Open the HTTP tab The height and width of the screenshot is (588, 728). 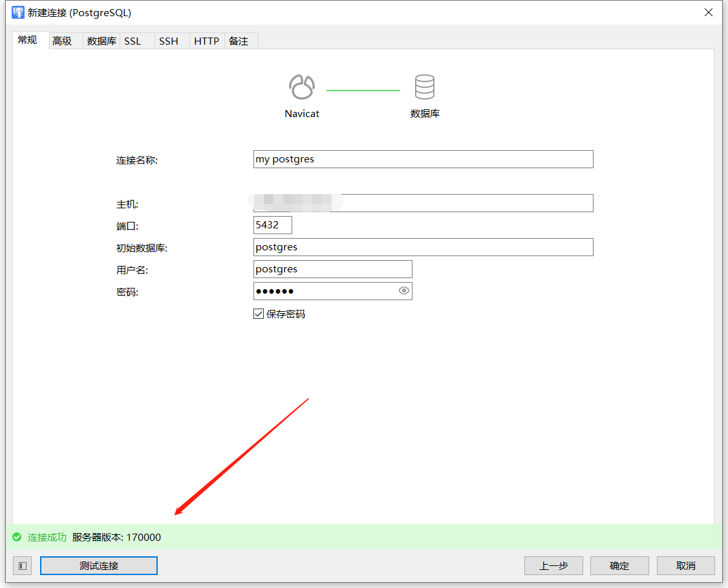point(207,41)
